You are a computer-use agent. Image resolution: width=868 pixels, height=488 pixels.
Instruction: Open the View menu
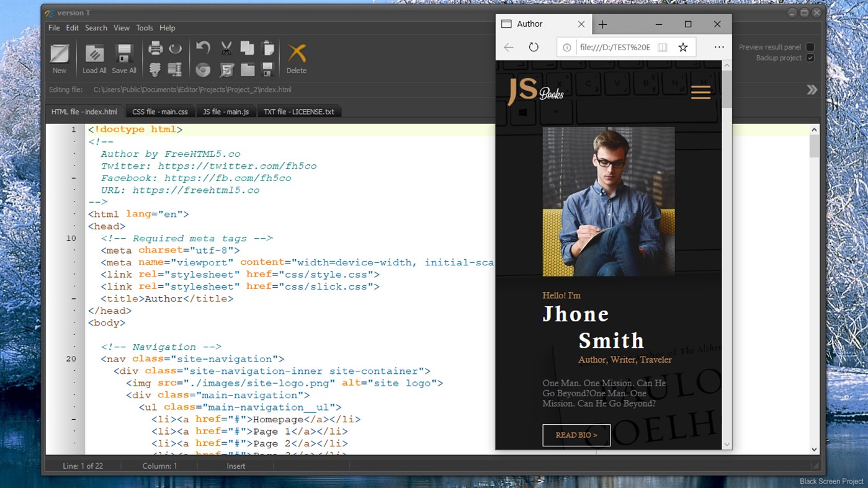122,28
